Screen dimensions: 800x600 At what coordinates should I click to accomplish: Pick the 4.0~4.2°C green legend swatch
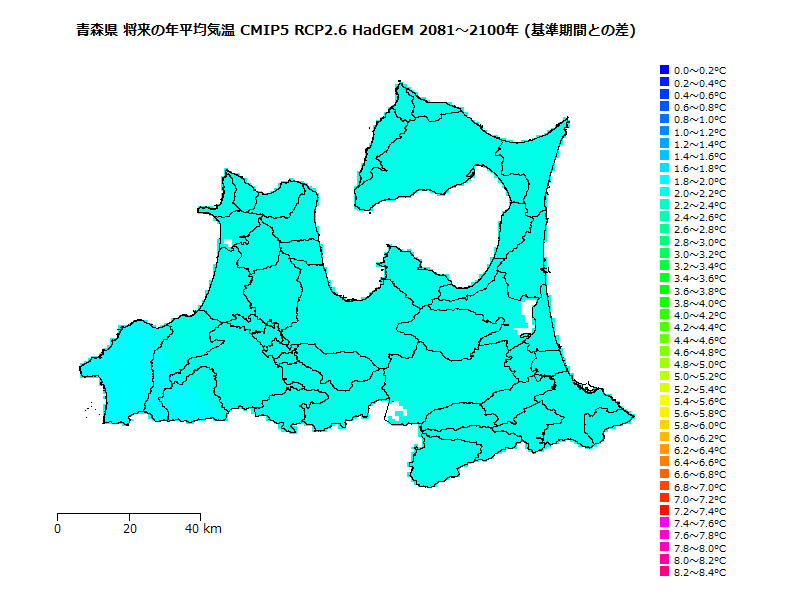(x=664, y=315)
